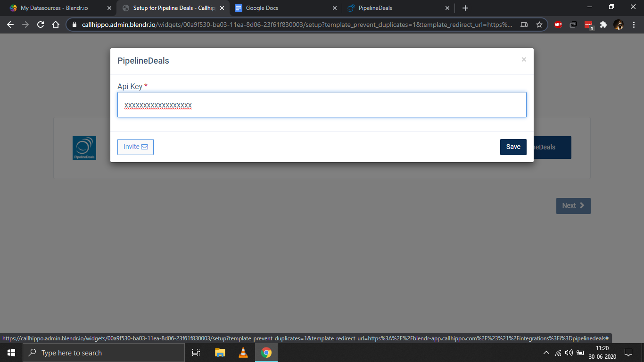Show hidden system tray icons
The image size is (644, 362).
click(x=546, y=353)
